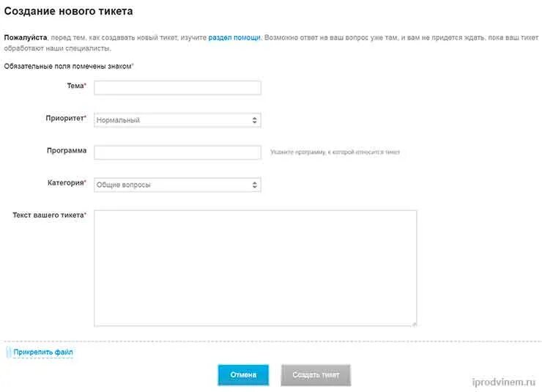This screenshot has width=542, height=392.
Task: Click inside the ticket text area
Action: (x=255, y=267)
